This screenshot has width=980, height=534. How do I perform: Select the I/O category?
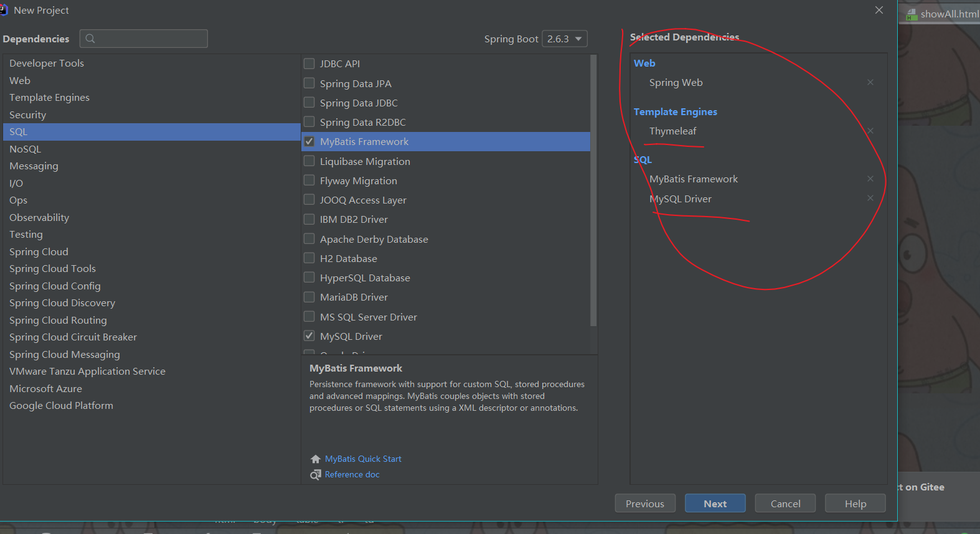tap(152, 184)
